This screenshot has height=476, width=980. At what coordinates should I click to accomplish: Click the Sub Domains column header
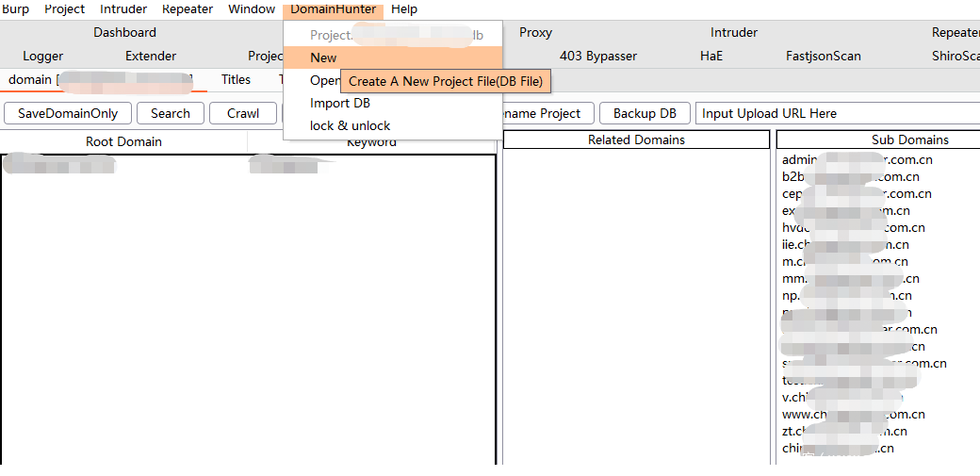[909, 140]
